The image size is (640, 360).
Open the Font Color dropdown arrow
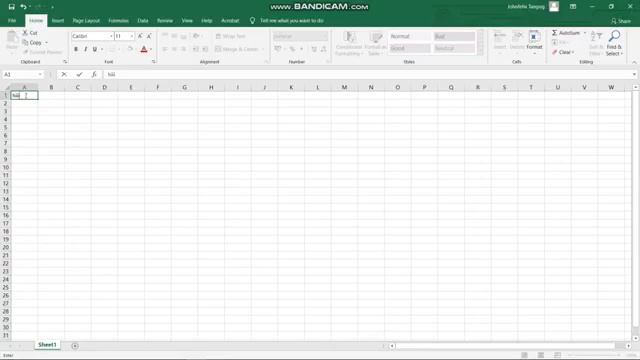pos(151,49)
